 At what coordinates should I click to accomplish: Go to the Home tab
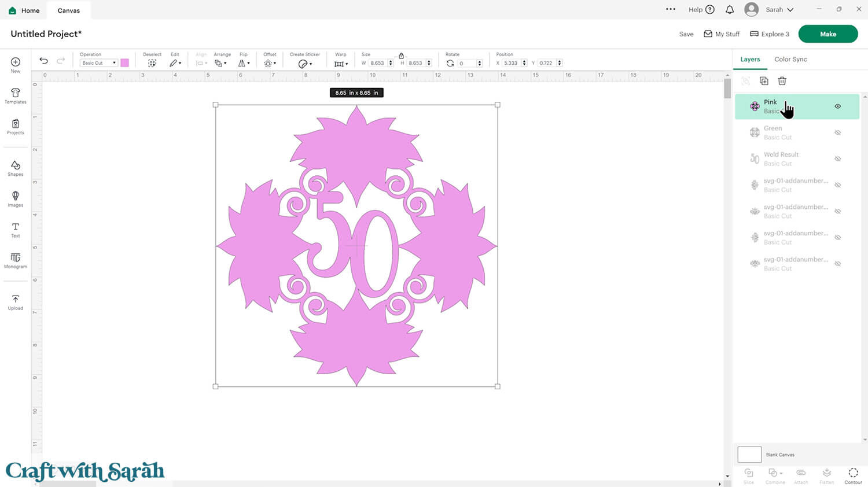(24, 10)
